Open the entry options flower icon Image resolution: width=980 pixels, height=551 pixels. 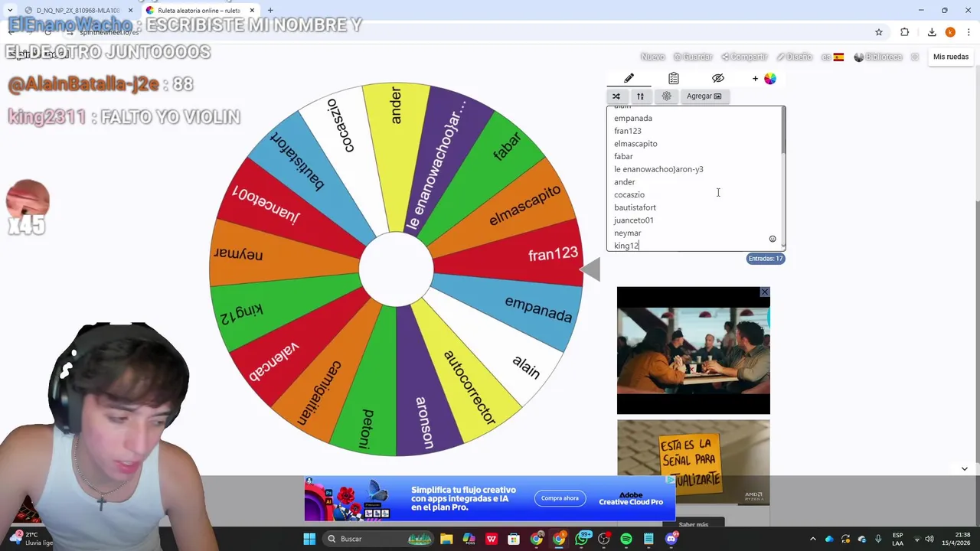pos(666,96)
